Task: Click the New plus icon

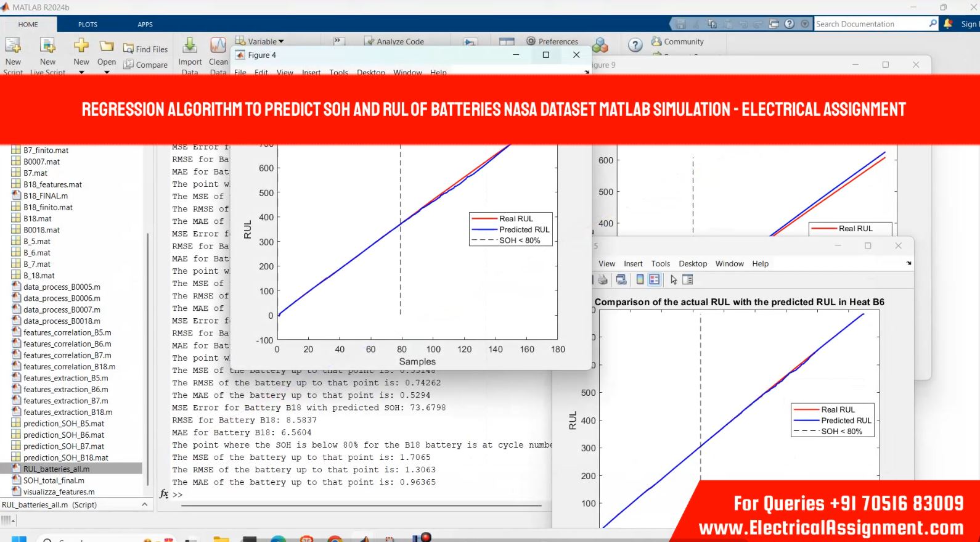Action: point(81,46)
